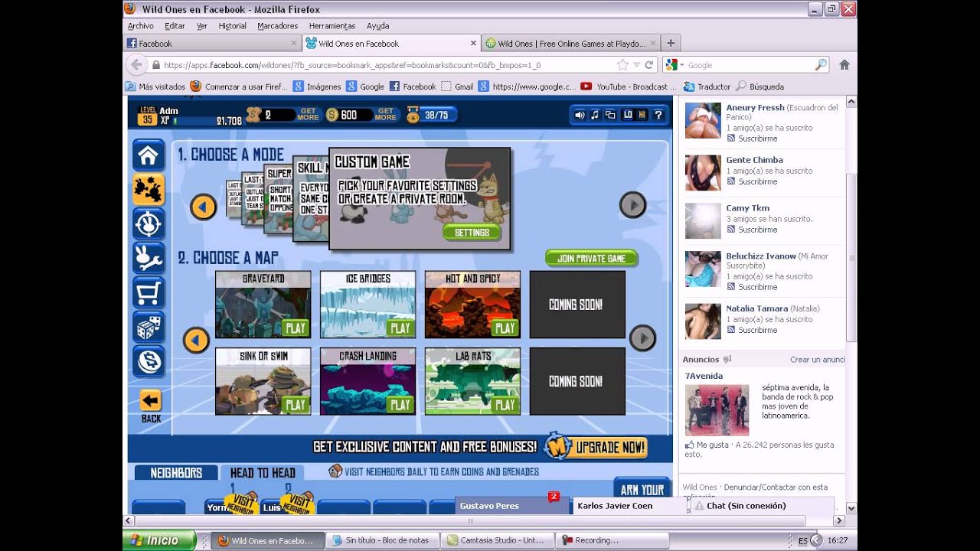This screenshot has width=980, height=551.
Task: Open a new browser tab plus button
Action: click(x=671, y=44)
